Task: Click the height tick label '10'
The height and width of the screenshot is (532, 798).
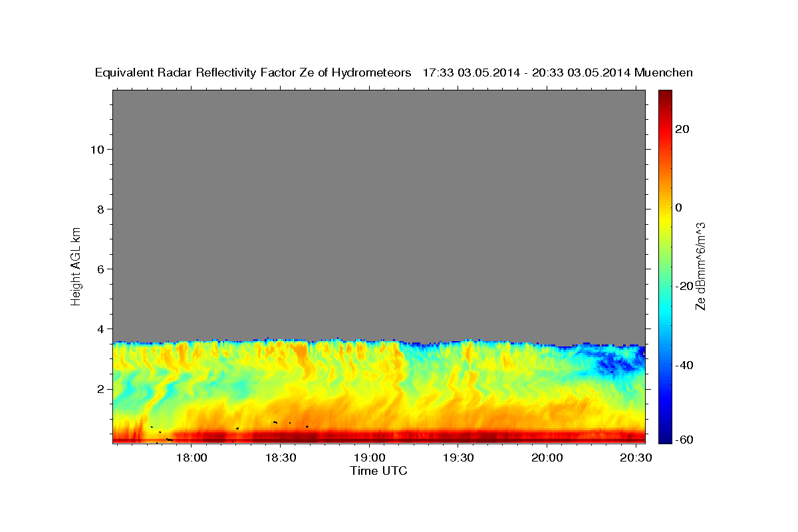Action: point(97,149)
